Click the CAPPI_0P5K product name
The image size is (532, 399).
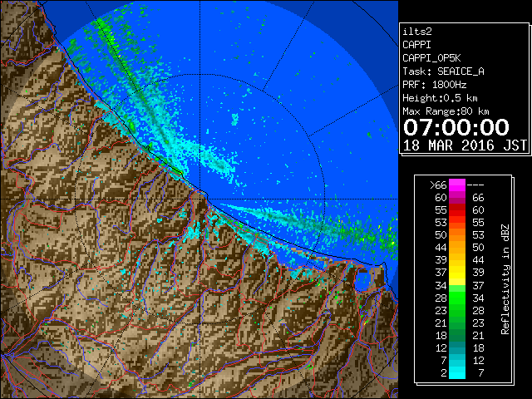coord(431,58)
